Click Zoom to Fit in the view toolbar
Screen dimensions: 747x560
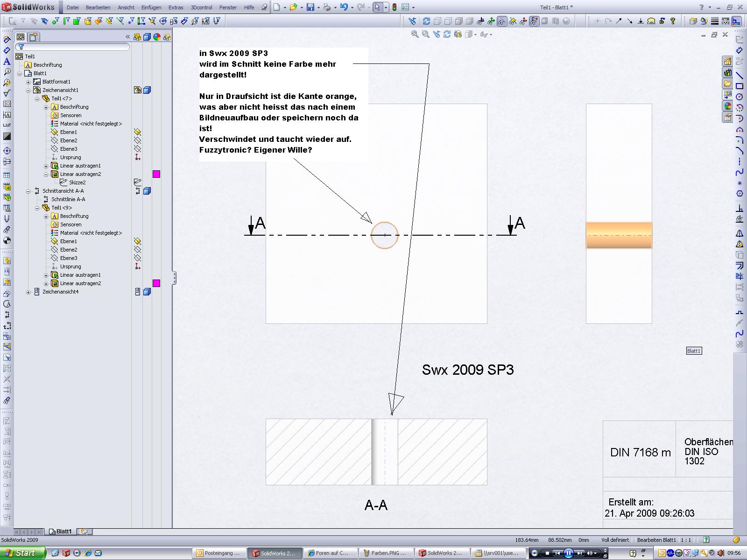[x=415, y=34]
